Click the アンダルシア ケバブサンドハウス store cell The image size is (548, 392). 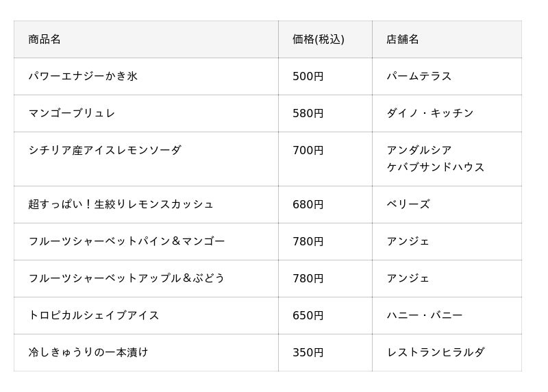point(436,159)
